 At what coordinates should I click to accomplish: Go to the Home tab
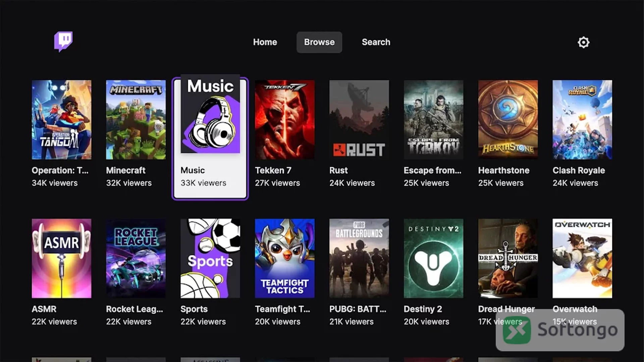(265, 42)
